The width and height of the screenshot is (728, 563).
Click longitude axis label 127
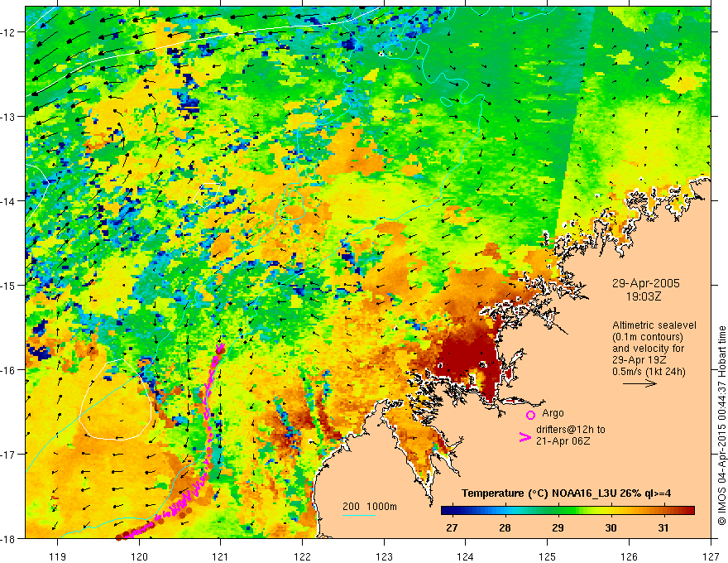coord(711,556)
